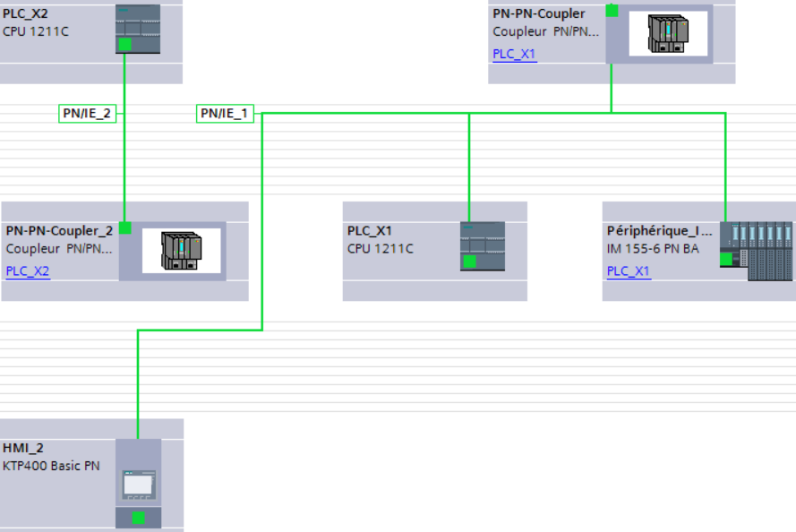The height and width of the screenshot is (532, 796).
Task: Click the green Ethernet port on PLC_X2
Action: coord(124,45)
